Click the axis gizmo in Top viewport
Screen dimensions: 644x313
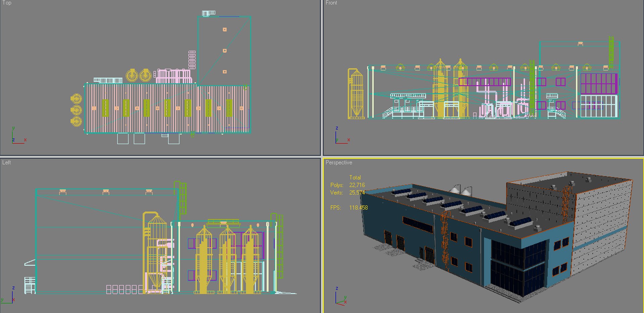[x=18, y=136]
